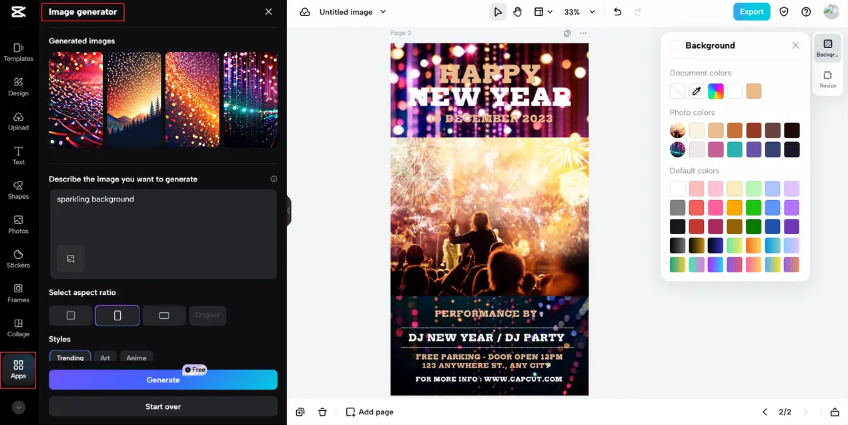
Task: Select the fourth purple light strands image
Action: pyautogui.click(x=251, y=99)
